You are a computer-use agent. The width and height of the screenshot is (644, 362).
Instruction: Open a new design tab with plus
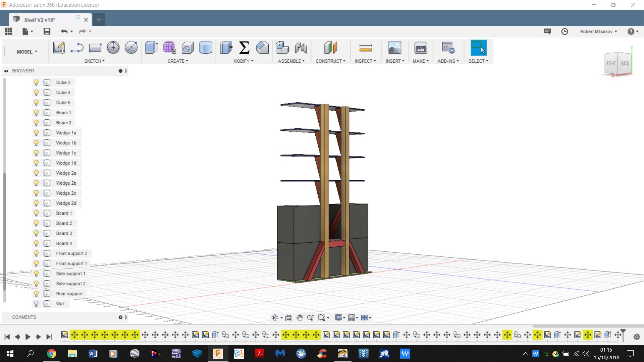click(99, 20)
